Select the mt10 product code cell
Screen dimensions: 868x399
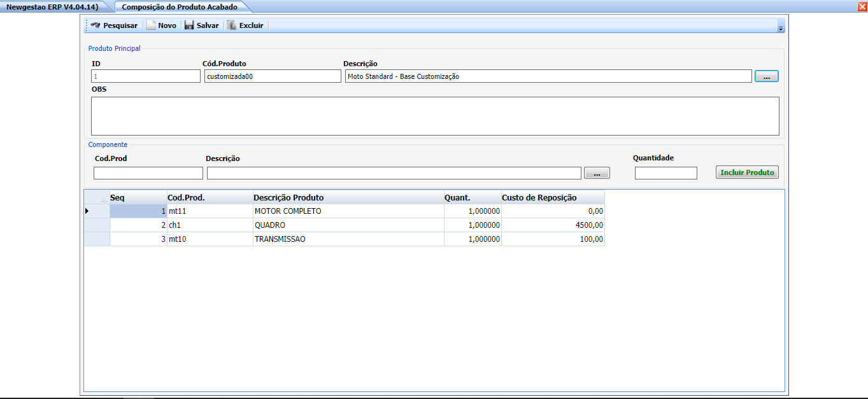(210, 239)
